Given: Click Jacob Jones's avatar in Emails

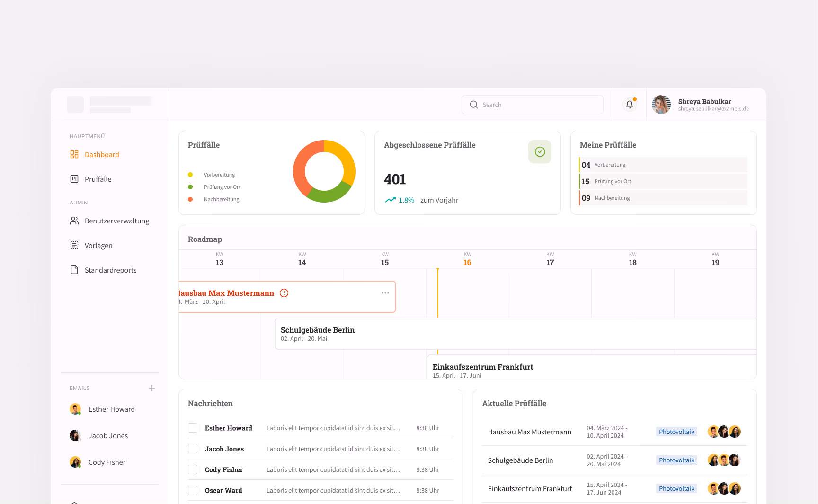Looking at the screenshot, I should 75,435.
